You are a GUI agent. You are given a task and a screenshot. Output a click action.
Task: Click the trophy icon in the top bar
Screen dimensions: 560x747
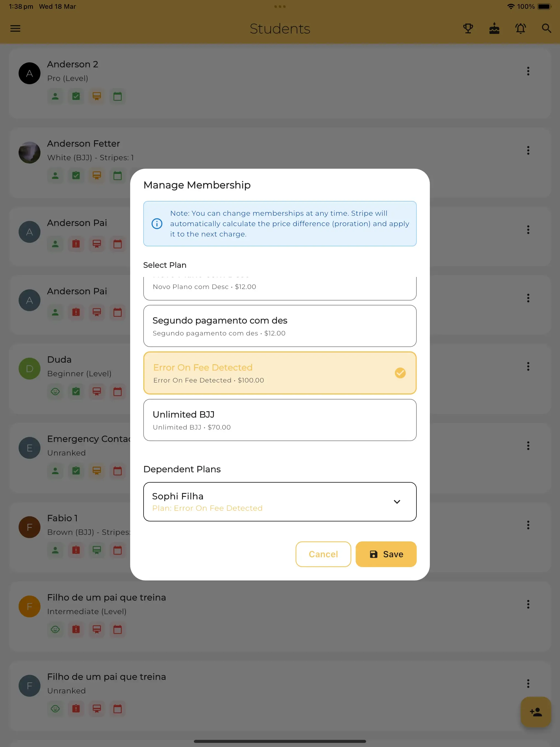point(468,29)
